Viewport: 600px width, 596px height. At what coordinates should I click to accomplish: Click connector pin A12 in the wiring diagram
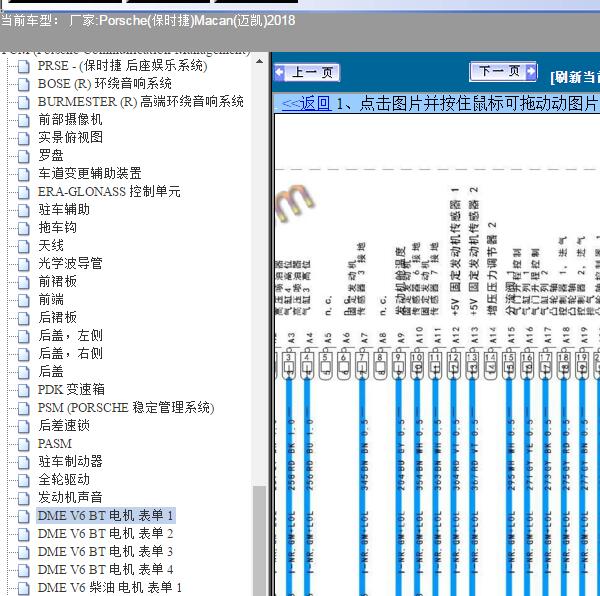point(453,366)
